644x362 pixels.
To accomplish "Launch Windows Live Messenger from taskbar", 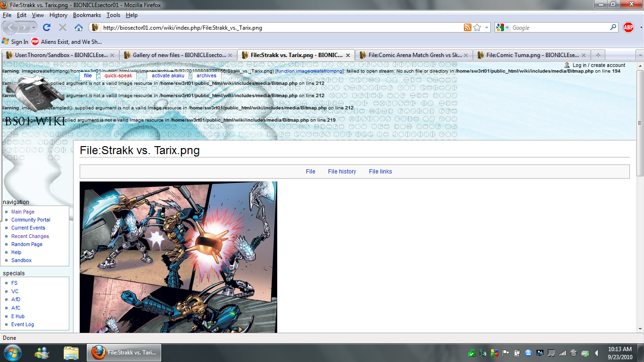I will point(42,353).
